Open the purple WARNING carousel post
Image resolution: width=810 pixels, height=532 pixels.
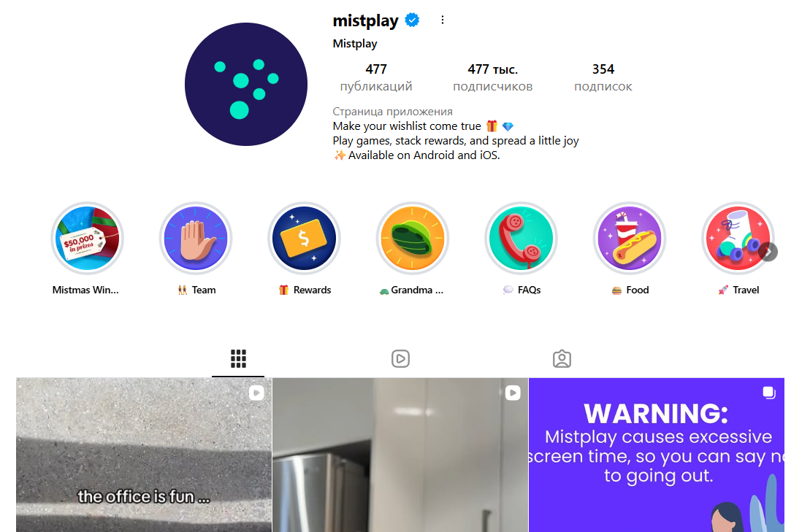coord(656,455)
